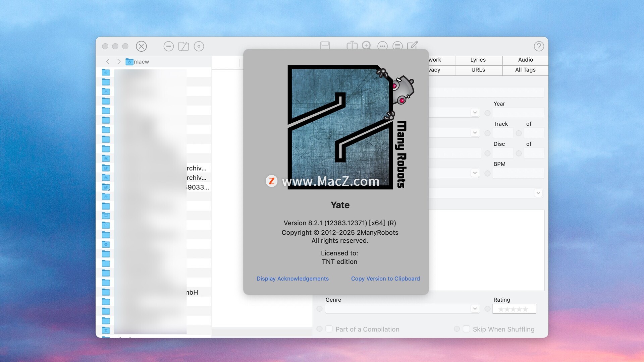Check the Skip When Shuffling checkbox
This screenshot has height=362, width=644.
pyautogui.click(x=466, y=329)
